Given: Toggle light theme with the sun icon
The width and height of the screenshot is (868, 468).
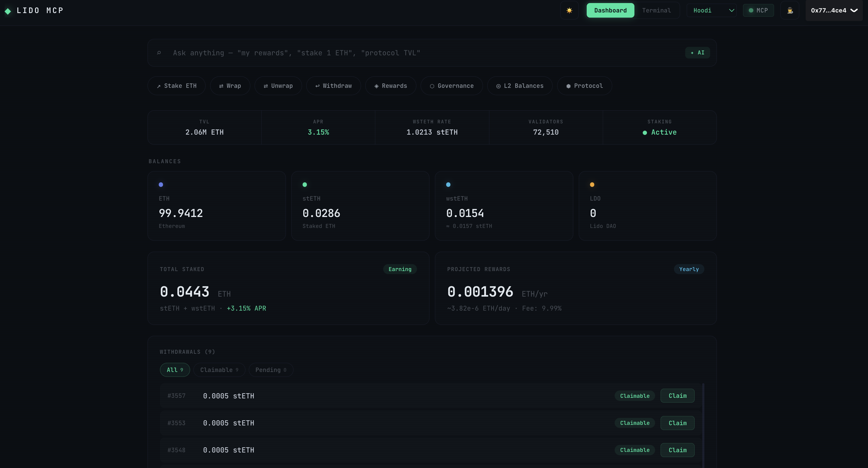Looking at the screenshot, I should pos(569,10).
